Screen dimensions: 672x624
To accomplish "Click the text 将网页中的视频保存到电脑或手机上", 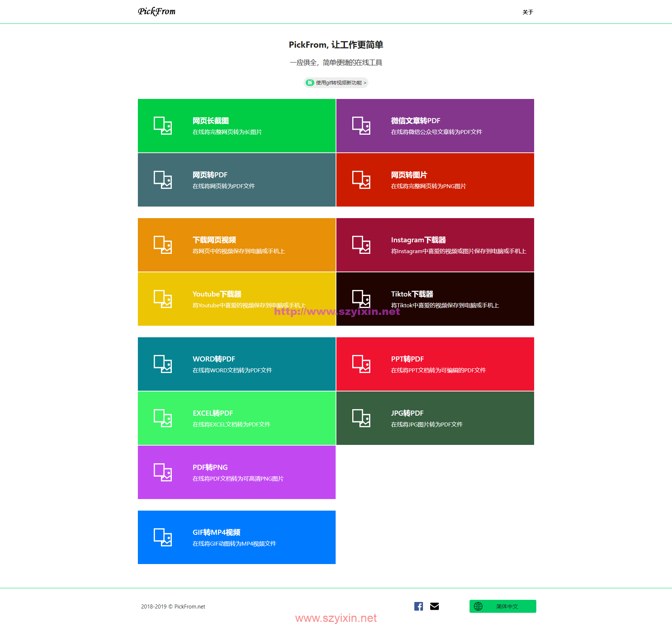I will click(x=239, y=251).
